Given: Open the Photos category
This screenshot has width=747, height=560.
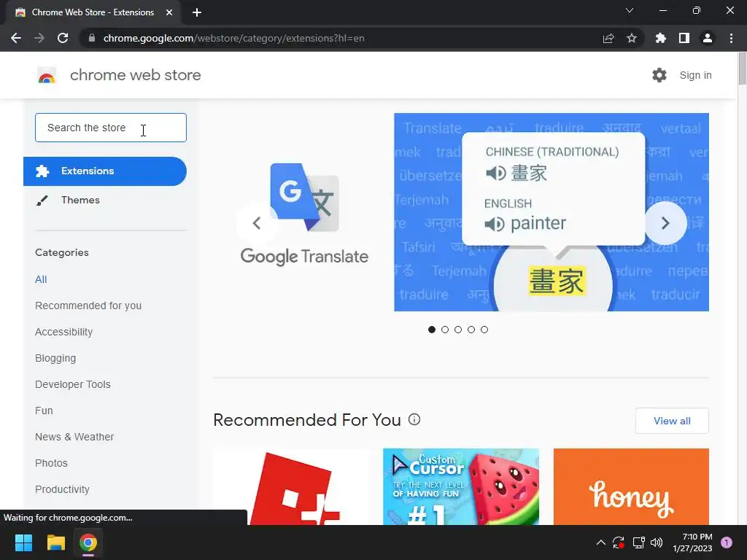Looking at the screenshot, I should 52,463.
